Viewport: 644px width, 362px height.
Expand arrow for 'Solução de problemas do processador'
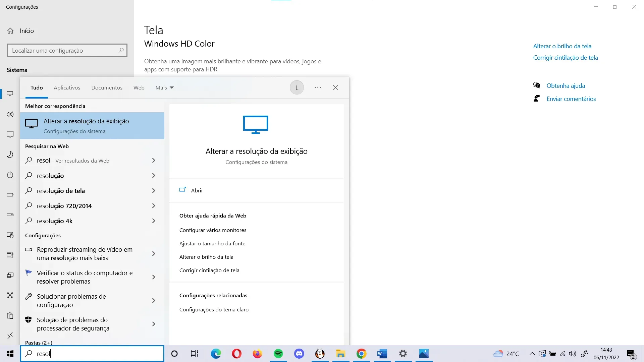pos(154,324)
